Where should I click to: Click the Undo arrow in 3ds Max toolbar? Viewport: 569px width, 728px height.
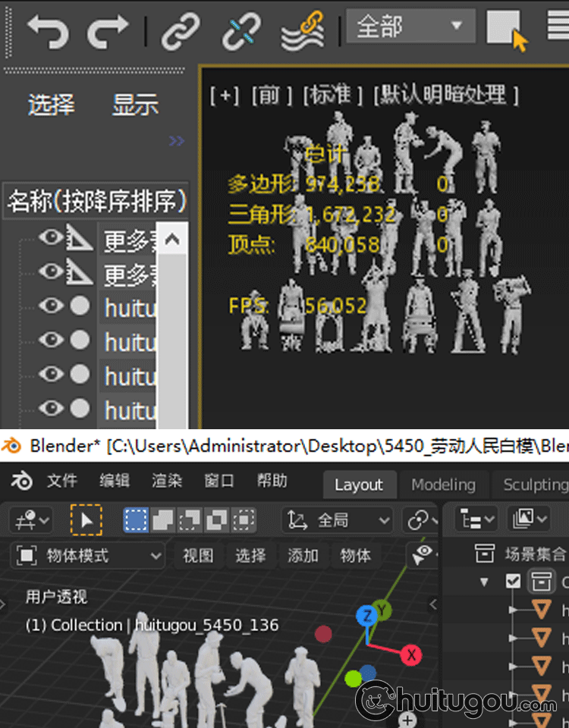click(x=48, y=30)
